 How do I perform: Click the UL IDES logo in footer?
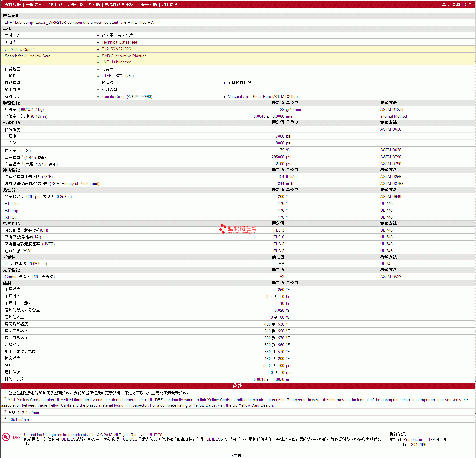coord(12,437)
